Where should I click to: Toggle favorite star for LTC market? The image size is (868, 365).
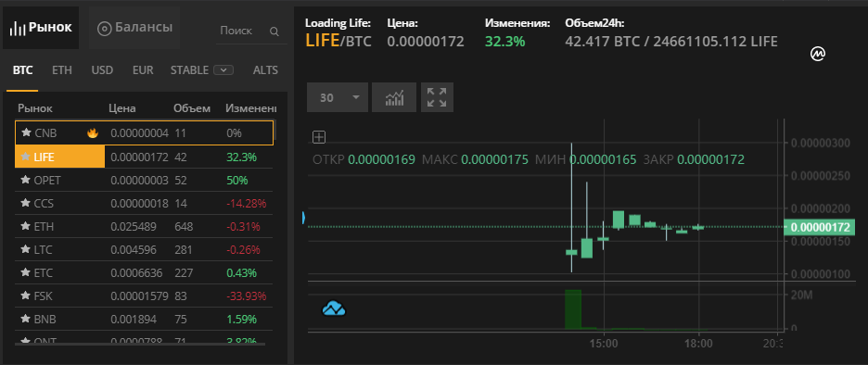pos(25,250)
